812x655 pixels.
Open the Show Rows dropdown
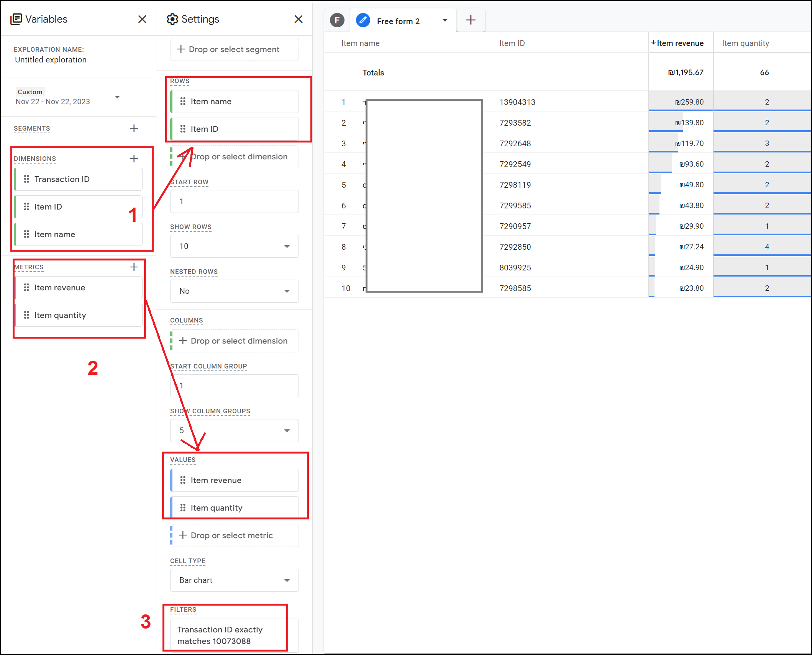(234, 246)
